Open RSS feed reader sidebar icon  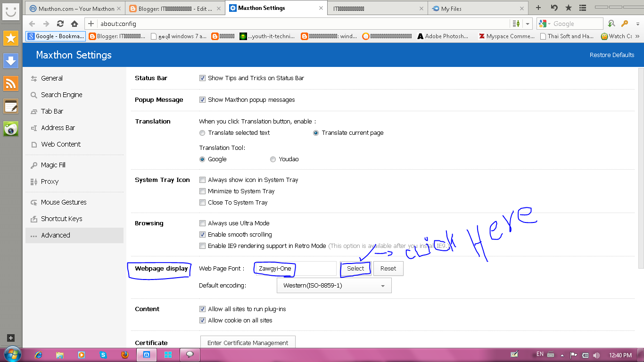tap(10, 83)
